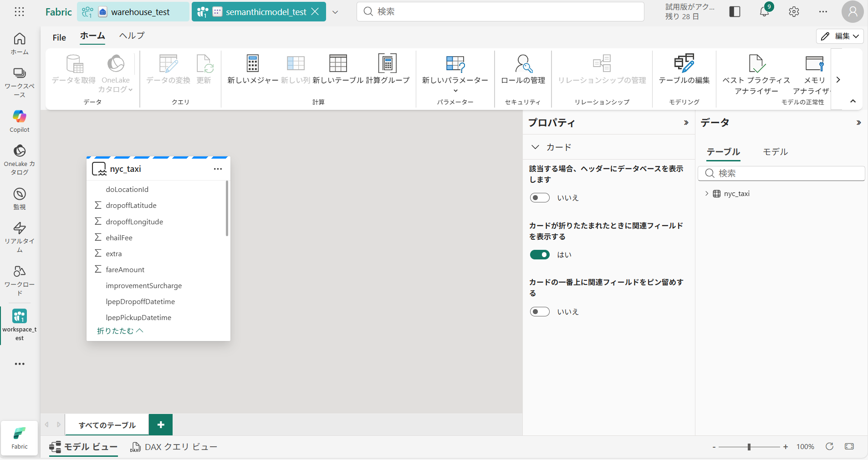This screenshot has width=868, height=460.
Task: Expand the nyc_taxi table tree node
Action: point(707,194)
